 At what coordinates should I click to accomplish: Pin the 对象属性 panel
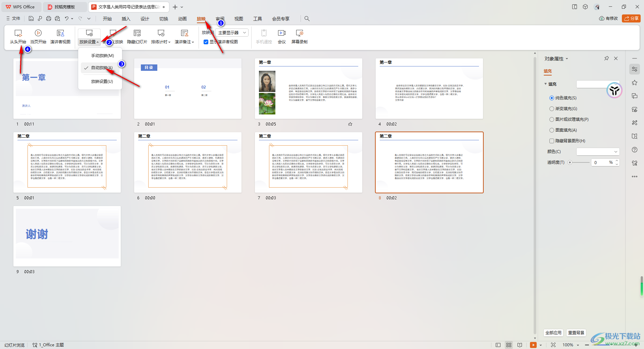pos(606,58)
